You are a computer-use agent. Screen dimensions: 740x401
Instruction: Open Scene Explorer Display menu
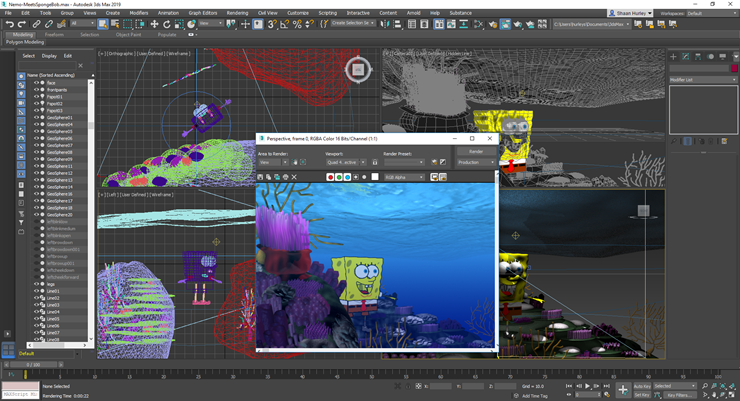[49, 56]
